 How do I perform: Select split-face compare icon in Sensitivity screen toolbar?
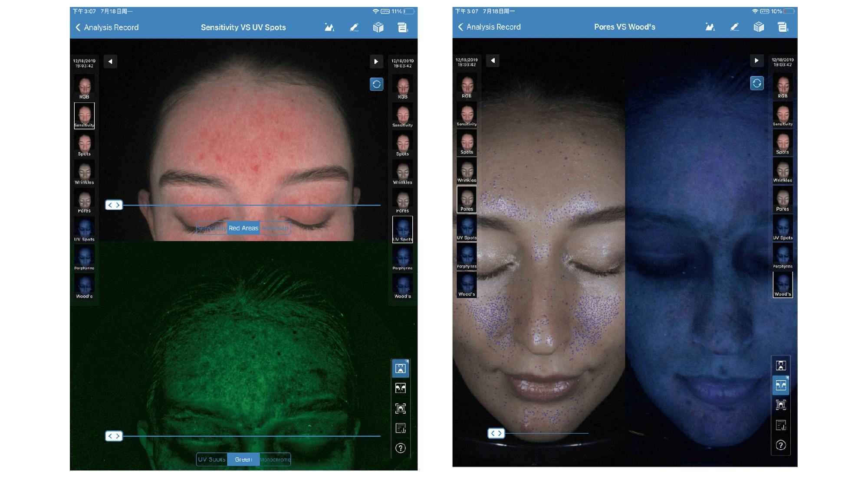pyautogui.click(x=401, y=388)
